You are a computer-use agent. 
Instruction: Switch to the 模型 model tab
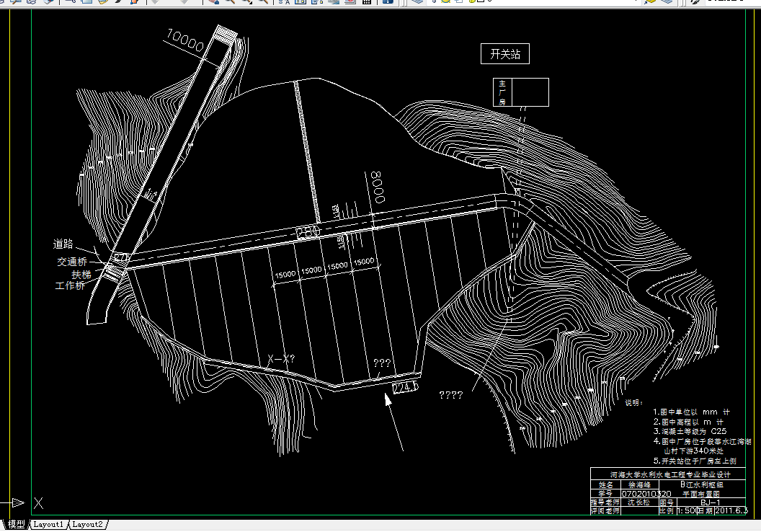click(16, 525)
